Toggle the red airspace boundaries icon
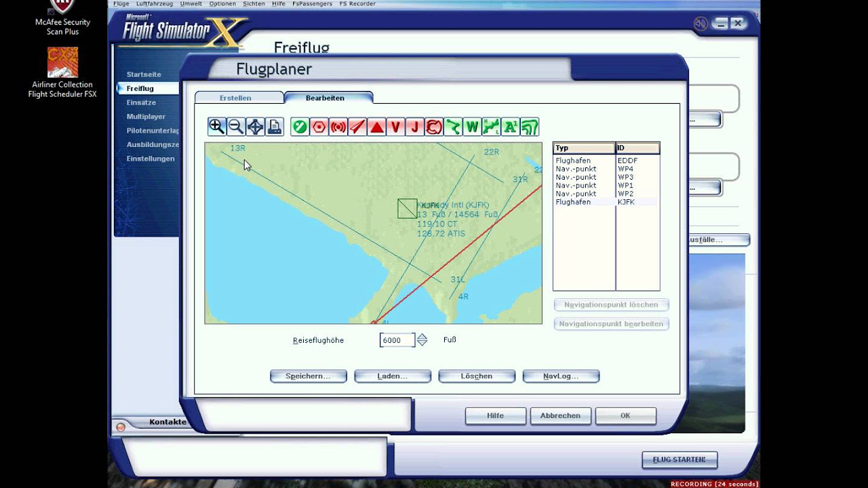Viewport: 868px width, 488px height. 434,127
